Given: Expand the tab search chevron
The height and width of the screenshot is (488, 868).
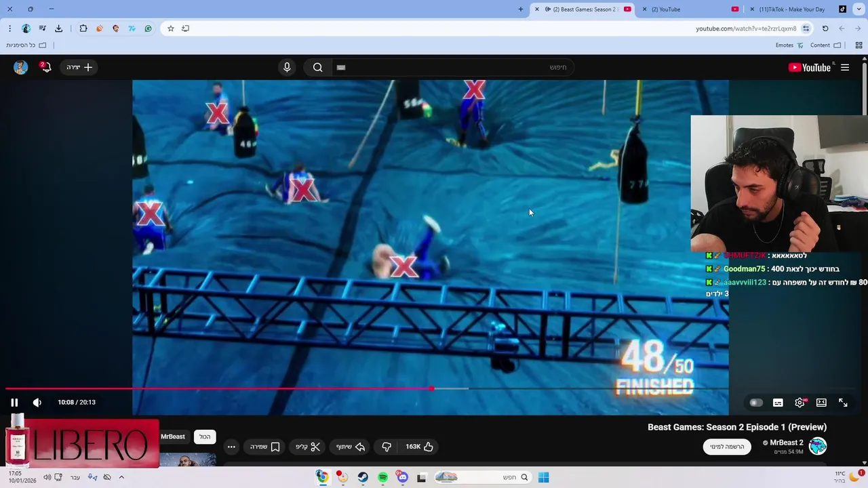Looking at the screenshot, I should [859, 9].
